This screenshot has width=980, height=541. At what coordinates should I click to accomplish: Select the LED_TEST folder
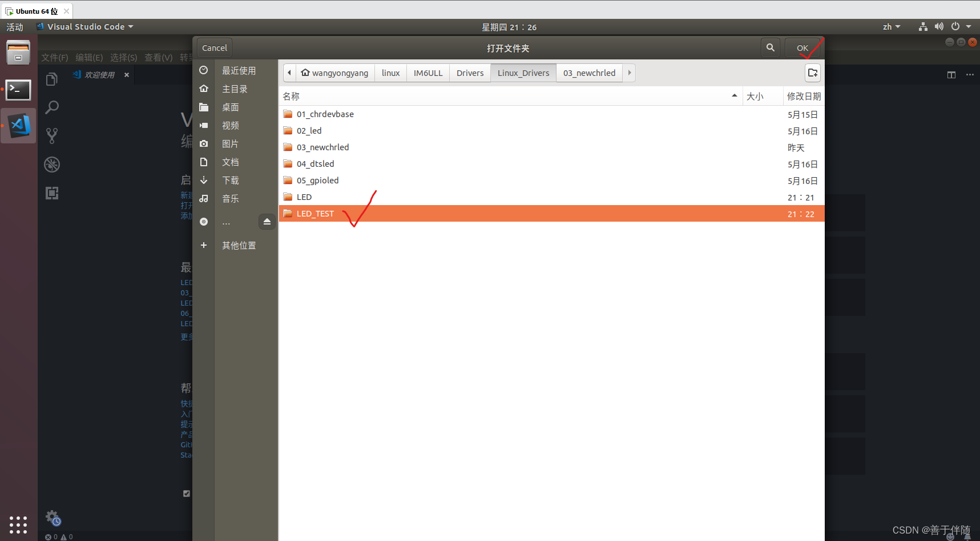551,214
